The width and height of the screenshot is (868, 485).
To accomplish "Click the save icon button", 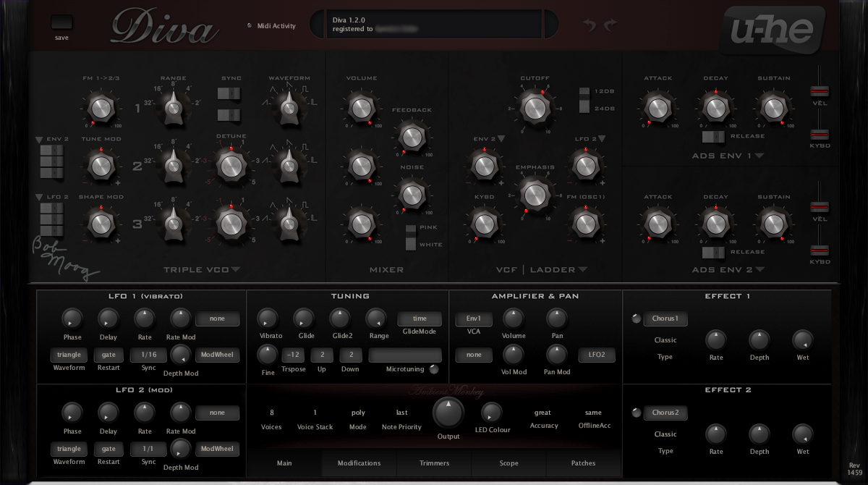I will pyautogui.click(x=62, y=22).
